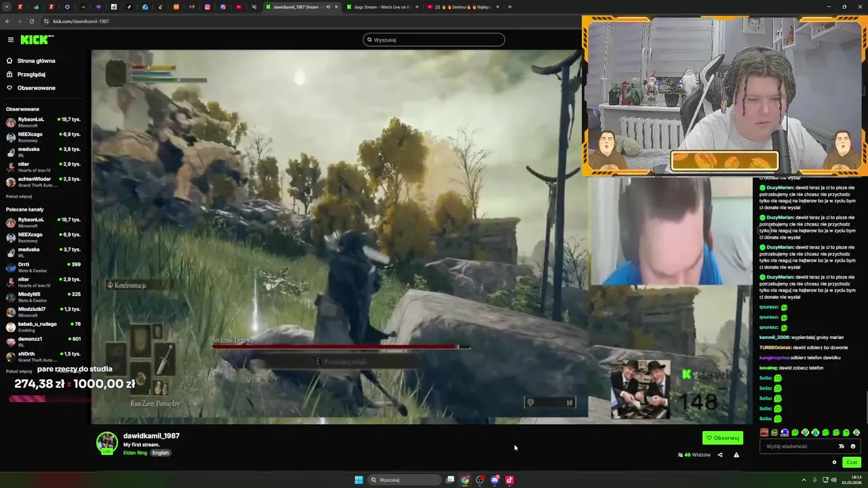Open the browser tab search dropdown
Viewport: 868px width, 488px height.
[x=7, y=7]
